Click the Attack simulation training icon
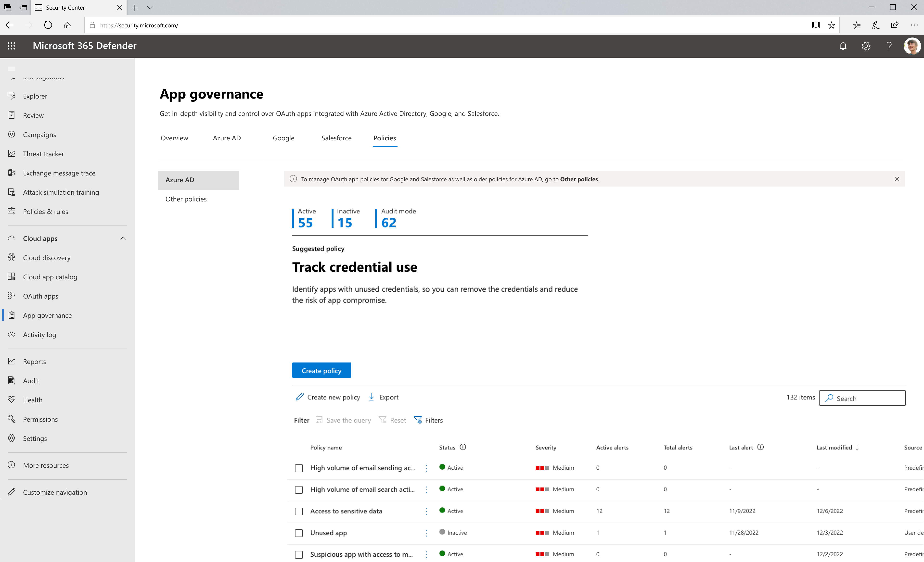 (12, 192)
